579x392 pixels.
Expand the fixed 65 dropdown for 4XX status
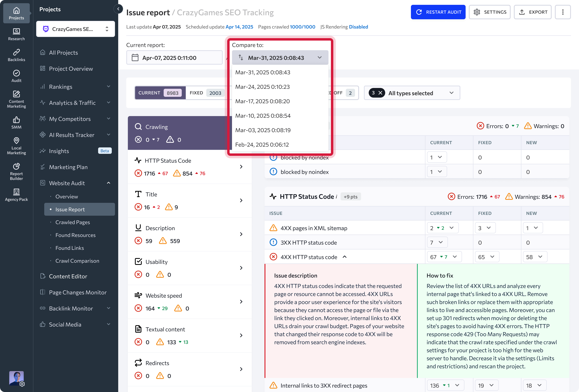coord(487,257)
